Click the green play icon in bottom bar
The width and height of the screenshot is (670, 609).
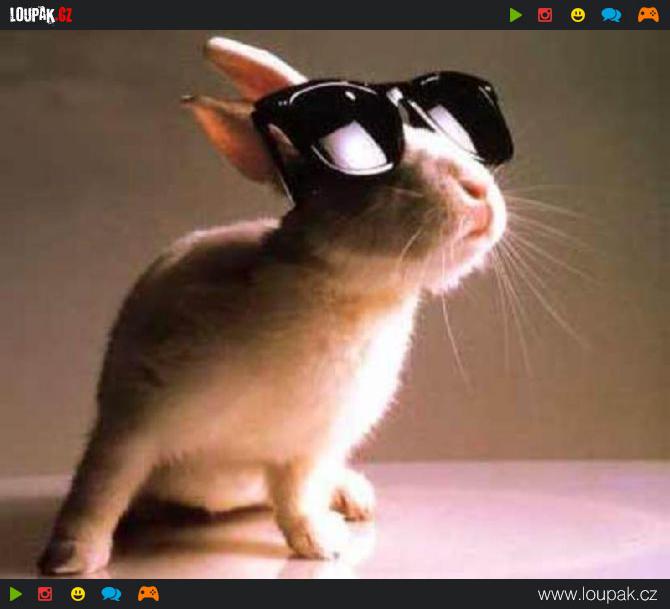(16, 594)
